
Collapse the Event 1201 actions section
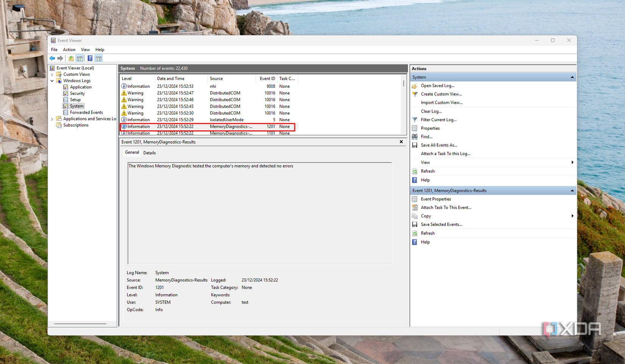(572, 190)
